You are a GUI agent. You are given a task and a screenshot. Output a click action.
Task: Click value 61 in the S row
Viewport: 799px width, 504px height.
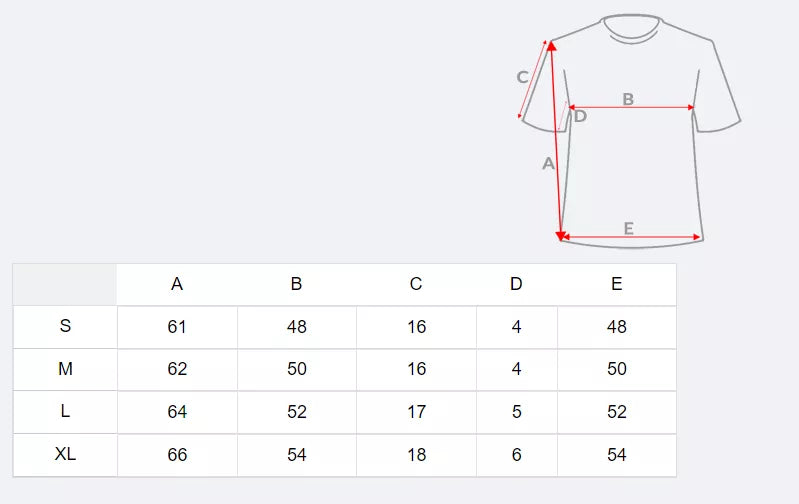click(177, 327)
